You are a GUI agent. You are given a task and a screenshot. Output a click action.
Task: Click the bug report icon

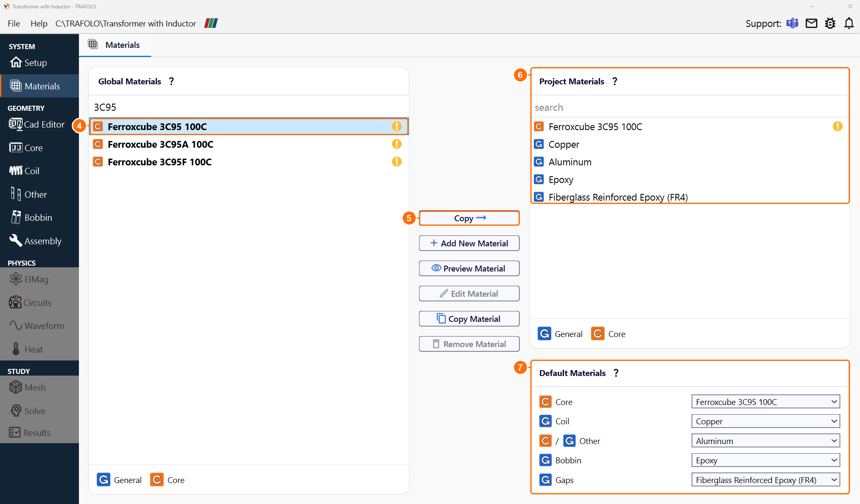830,24
